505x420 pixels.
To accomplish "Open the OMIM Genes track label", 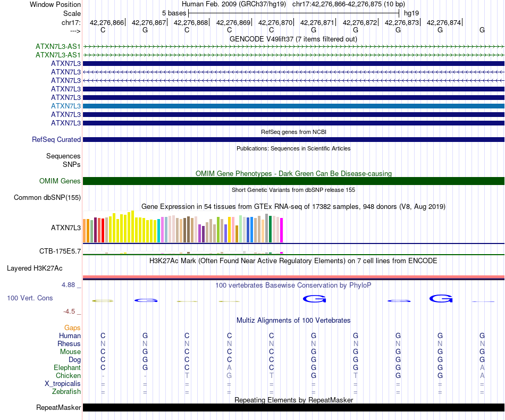I will (60, 181).
